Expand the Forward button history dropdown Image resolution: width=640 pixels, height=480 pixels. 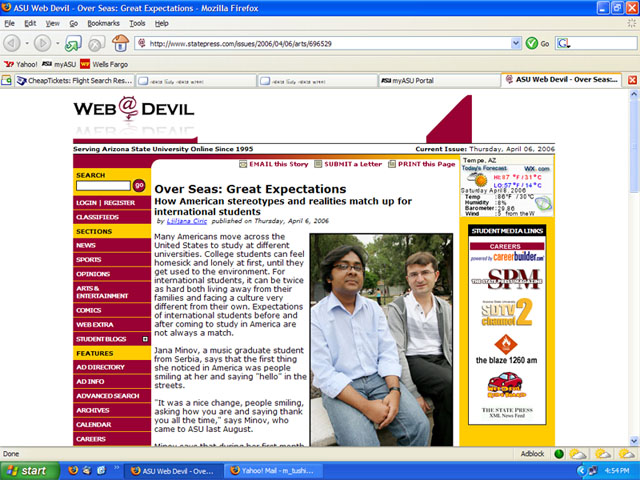[57, 43]
